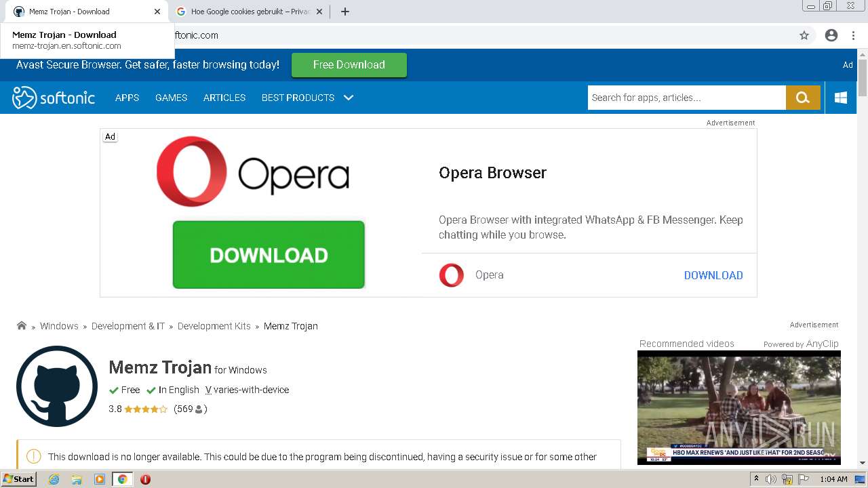The image size is (868, 488).
Task: Open the GAMES menu
Action: (171, 98)
